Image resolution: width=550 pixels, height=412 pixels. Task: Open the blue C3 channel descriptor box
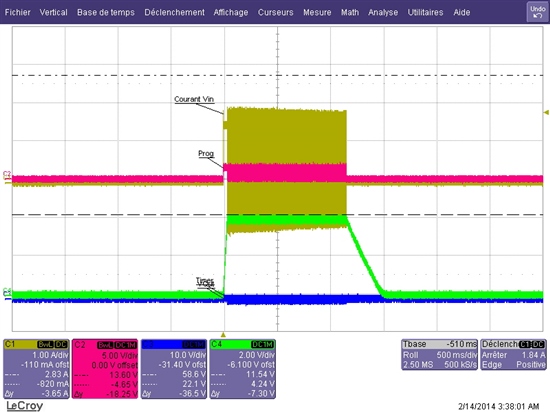point(174,369)
